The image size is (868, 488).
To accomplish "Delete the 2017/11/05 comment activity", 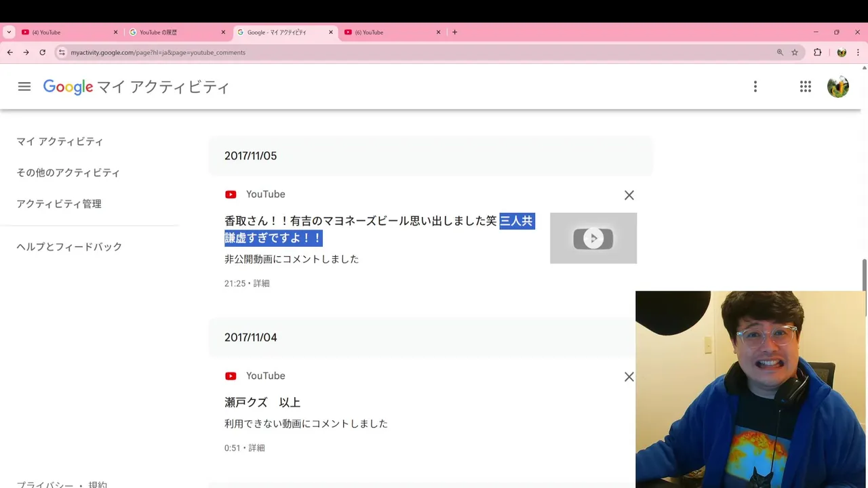I will (629, 195).
